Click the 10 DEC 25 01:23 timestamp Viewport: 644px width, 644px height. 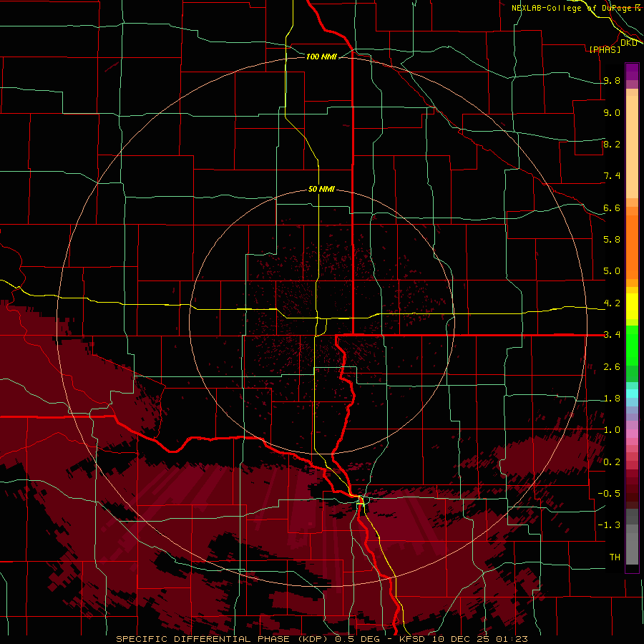tap(479, 639)
